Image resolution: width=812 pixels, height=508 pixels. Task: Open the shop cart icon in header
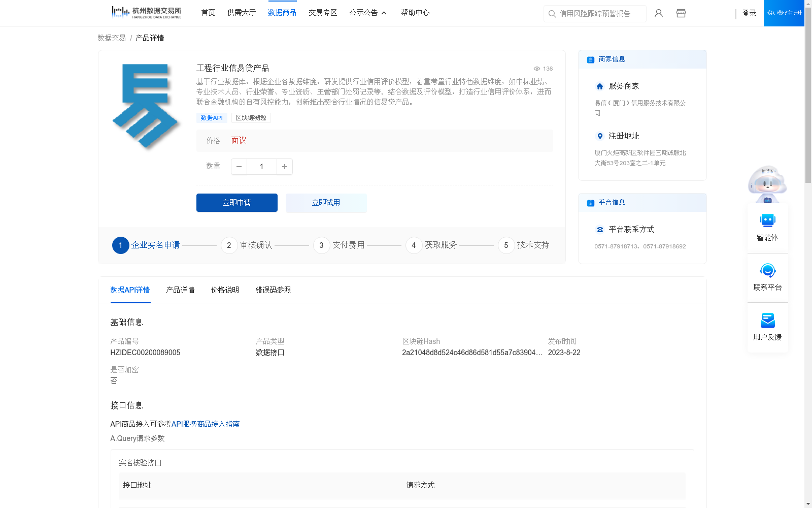[x=681, y=13]
